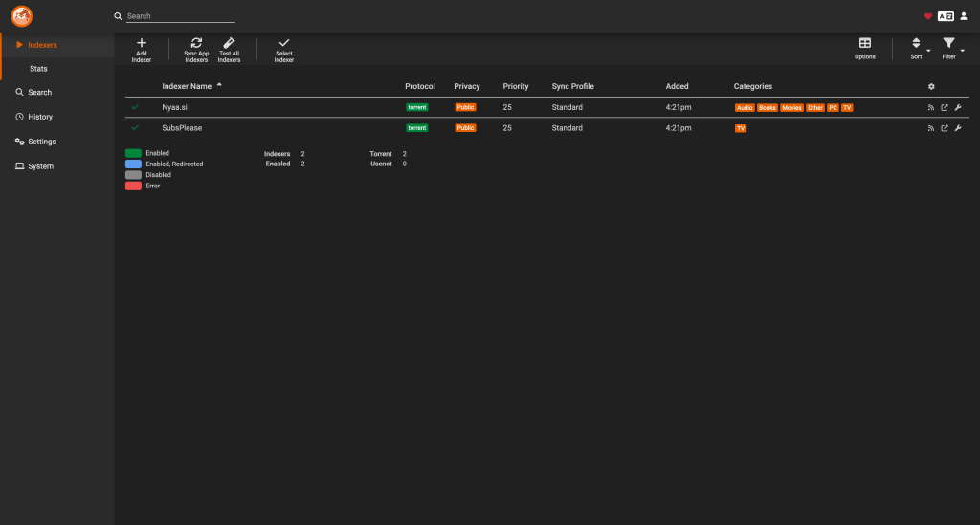Click the PC category tag
Image resolution: width=980 pixels, height=525 pixels.
point(833,108)
